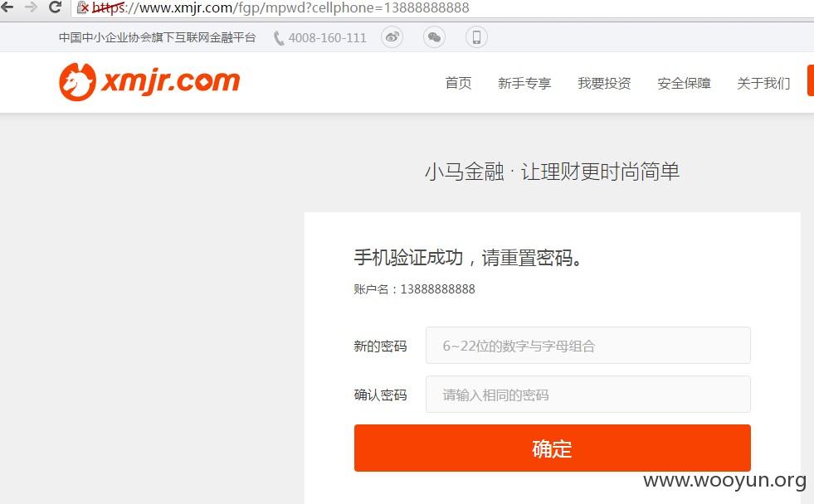Open the 我要投资 navigation item

(x=604, y=83)
